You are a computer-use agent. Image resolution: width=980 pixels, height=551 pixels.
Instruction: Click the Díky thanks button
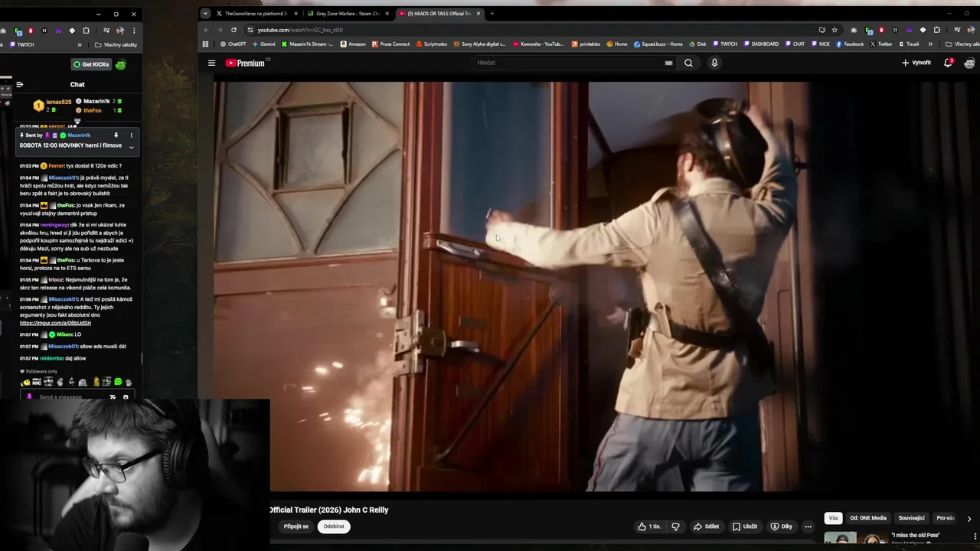tap(781, 527)
